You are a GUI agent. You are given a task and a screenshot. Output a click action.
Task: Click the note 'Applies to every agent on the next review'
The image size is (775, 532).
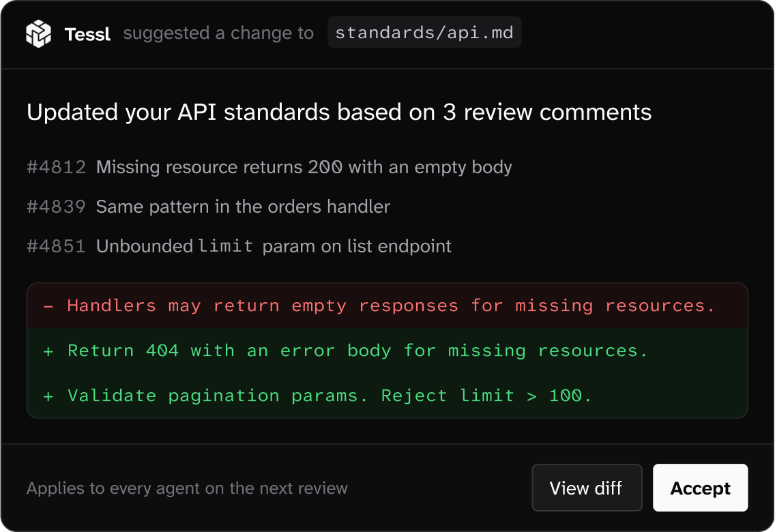pyautogui.click(x=188, y=488)
